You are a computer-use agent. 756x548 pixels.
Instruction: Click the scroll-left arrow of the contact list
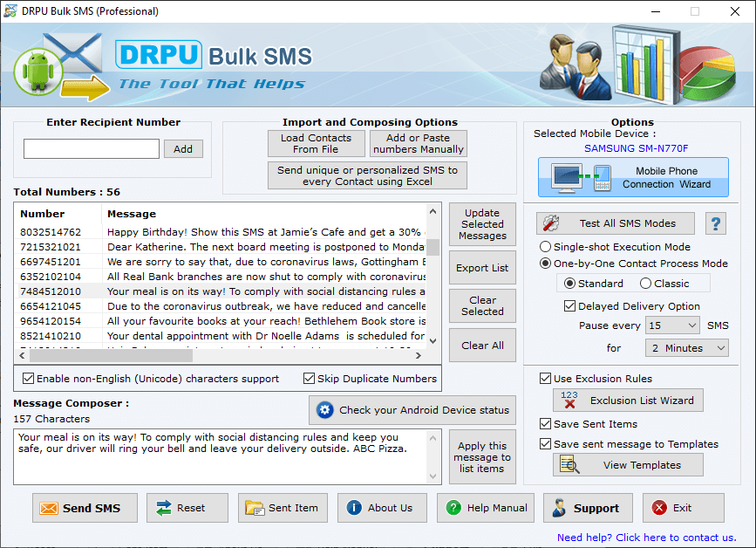click(x=22, y=355)
